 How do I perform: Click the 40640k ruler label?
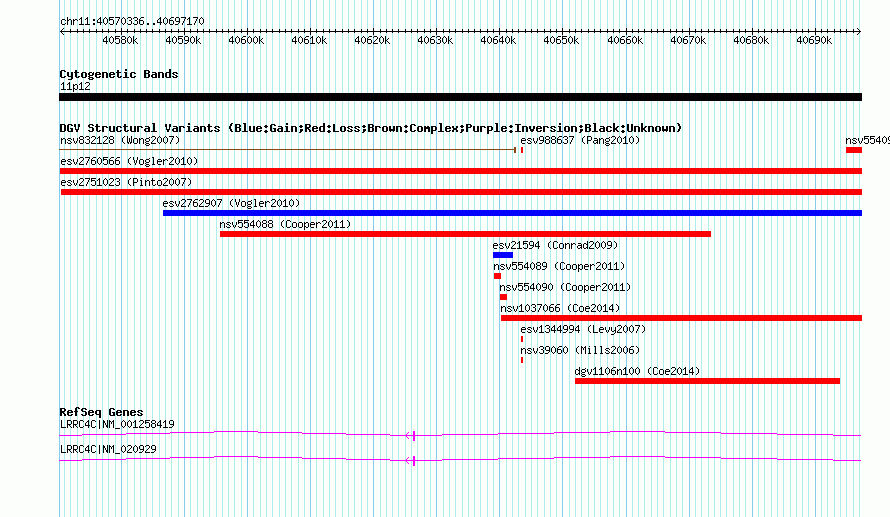[x=498, y=40]
